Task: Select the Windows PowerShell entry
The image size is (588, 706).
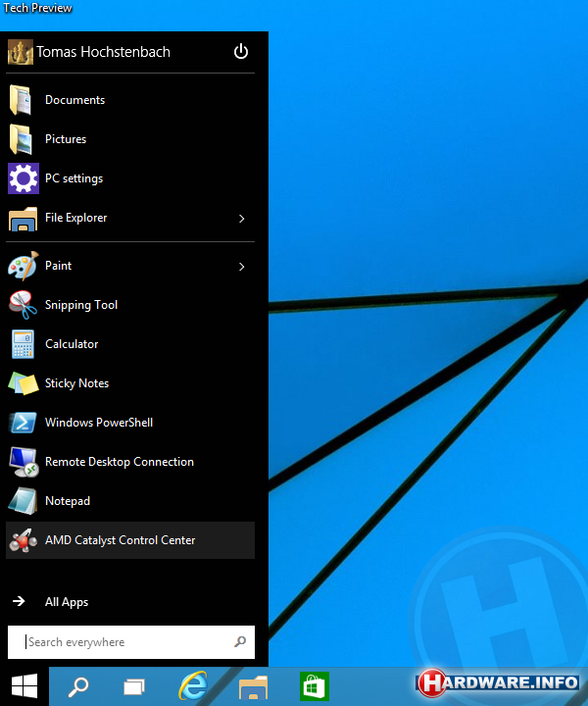Action: (x=130, y=423)
